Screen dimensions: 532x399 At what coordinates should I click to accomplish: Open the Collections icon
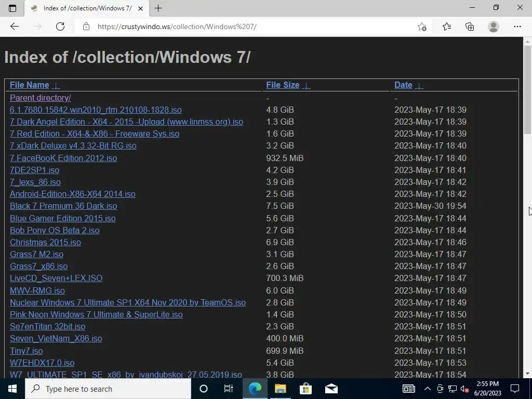(x=470, y=26)
